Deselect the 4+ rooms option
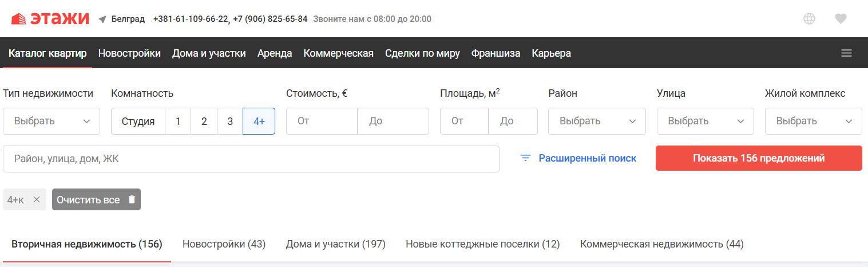This screenshot has height=267, width=868. 259,121
